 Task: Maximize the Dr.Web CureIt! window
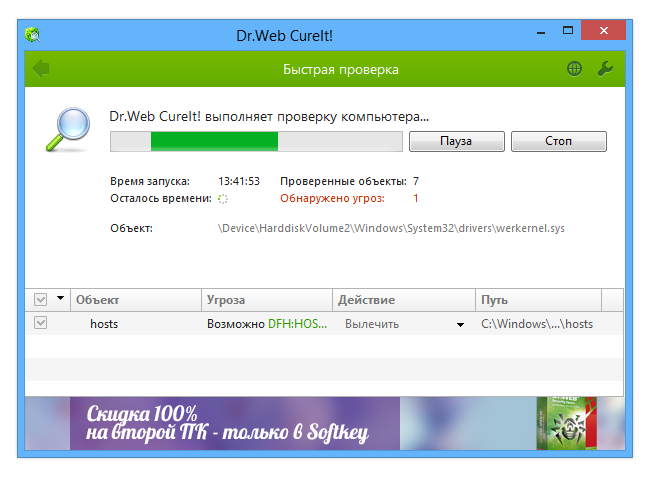[568, 30]
